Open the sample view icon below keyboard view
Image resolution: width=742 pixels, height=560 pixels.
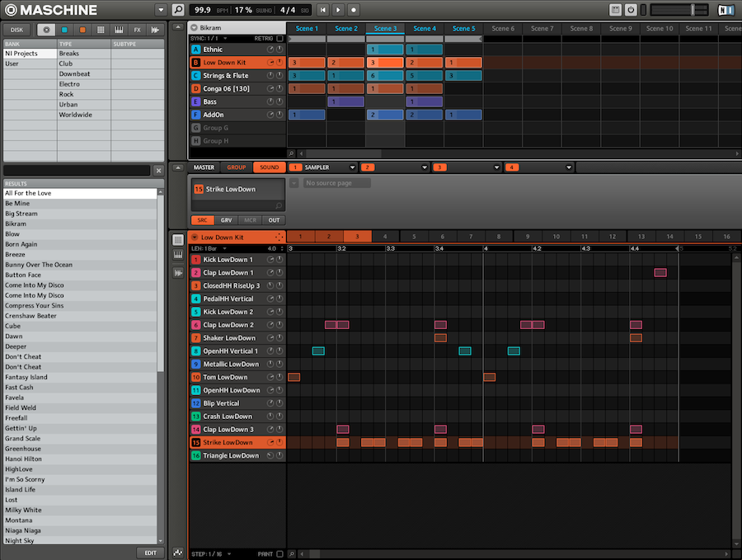point(178,273)
